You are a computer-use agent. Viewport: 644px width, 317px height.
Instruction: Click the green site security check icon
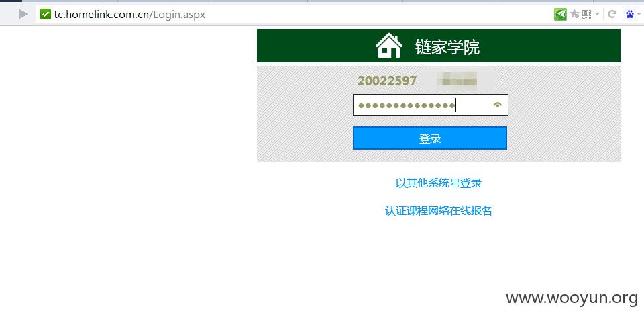tap(45, 14)
